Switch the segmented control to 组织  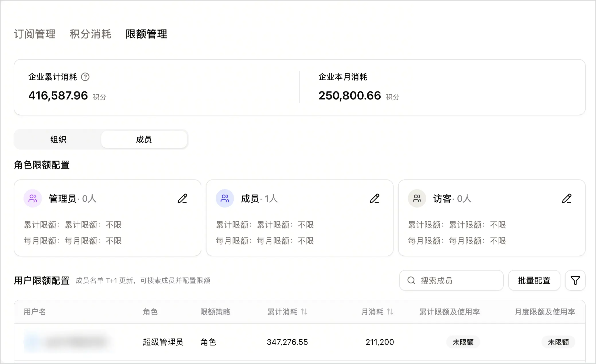coord(58,139)
